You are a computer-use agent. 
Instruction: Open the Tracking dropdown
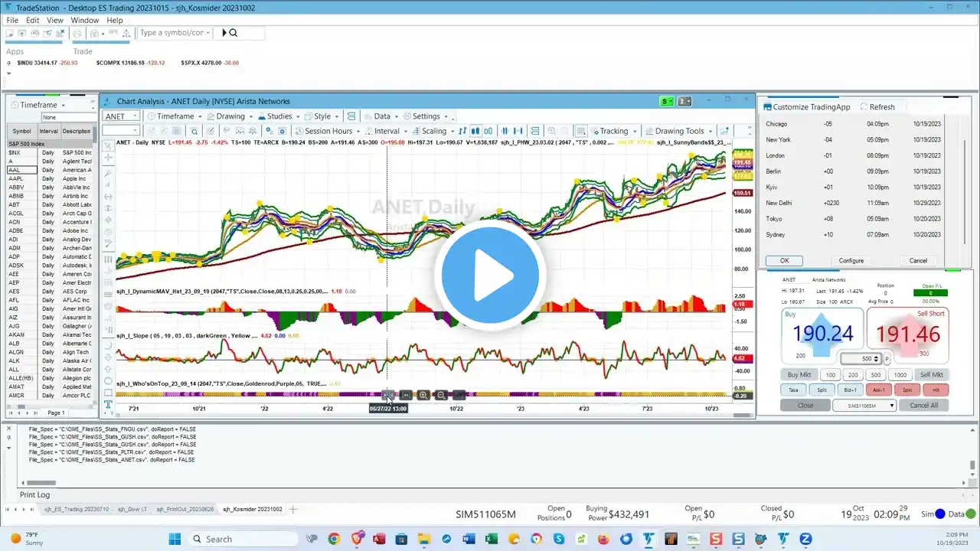(x=614, y=131)
